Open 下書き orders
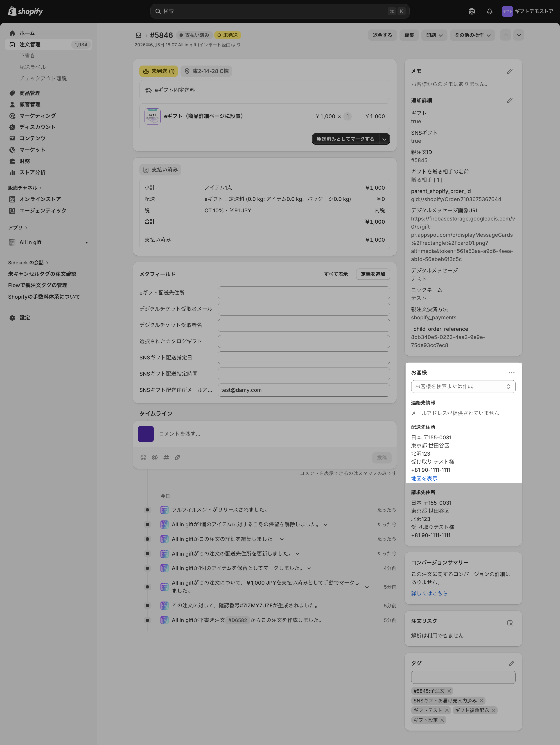This screenshot has width=560, height=745. pos(27,56)
